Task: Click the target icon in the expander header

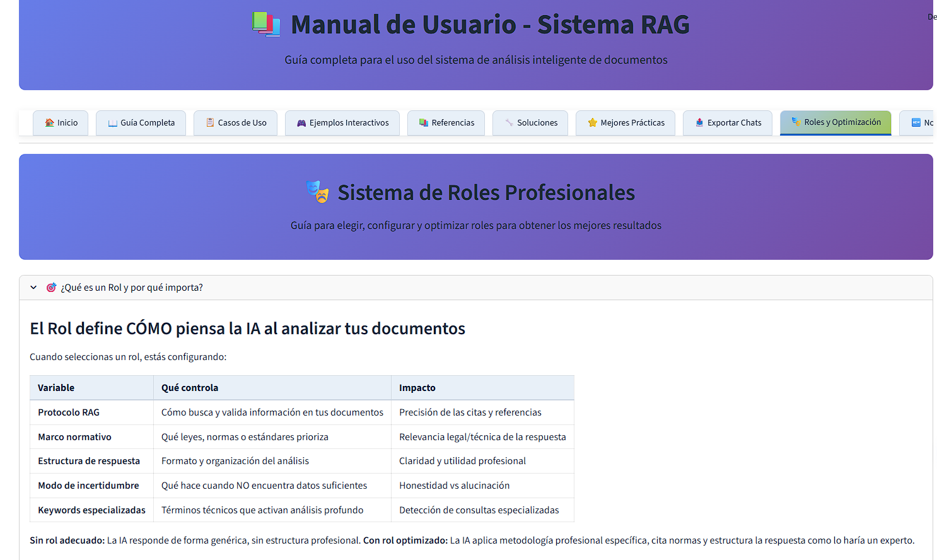Action: tap(51, 288)
